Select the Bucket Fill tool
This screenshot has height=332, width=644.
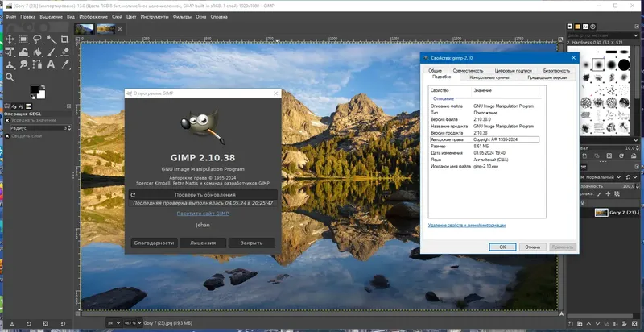pyautogui.click(x=37, y=52)
